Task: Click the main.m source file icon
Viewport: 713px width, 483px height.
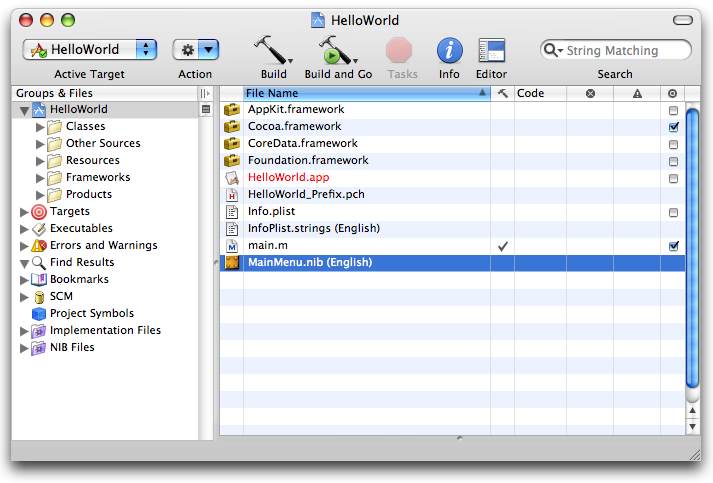Action: click(232, 246)
